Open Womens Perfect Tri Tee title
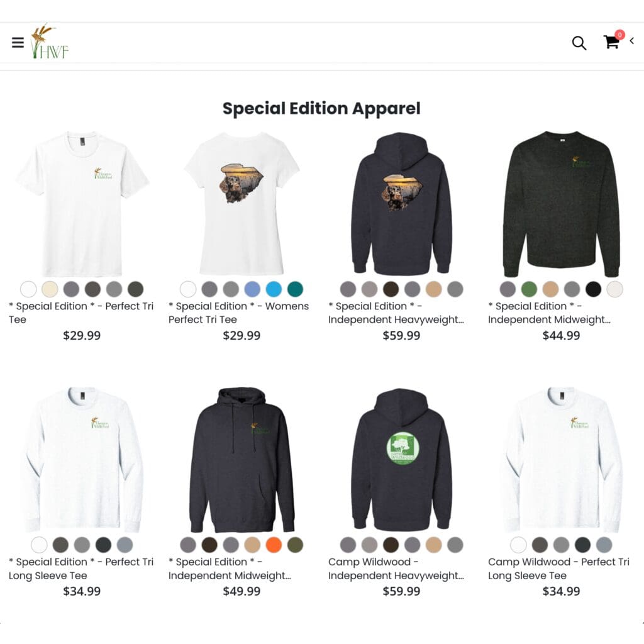This screenshot has height=644, width=644. [238, 313]
